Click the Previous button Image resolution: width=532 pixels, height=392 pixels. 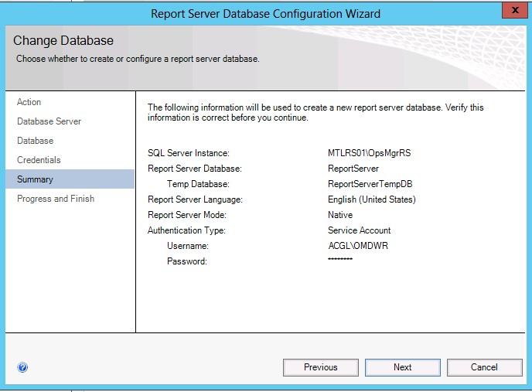coord(321,367)
